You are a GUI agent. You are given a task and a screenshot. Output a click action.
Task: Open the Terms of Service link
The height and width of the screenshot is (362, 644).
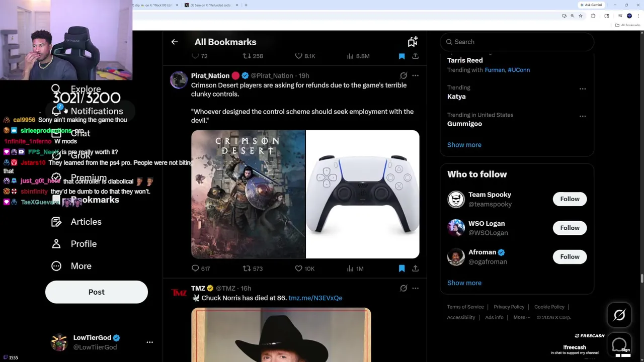click(x=465, y=307)
